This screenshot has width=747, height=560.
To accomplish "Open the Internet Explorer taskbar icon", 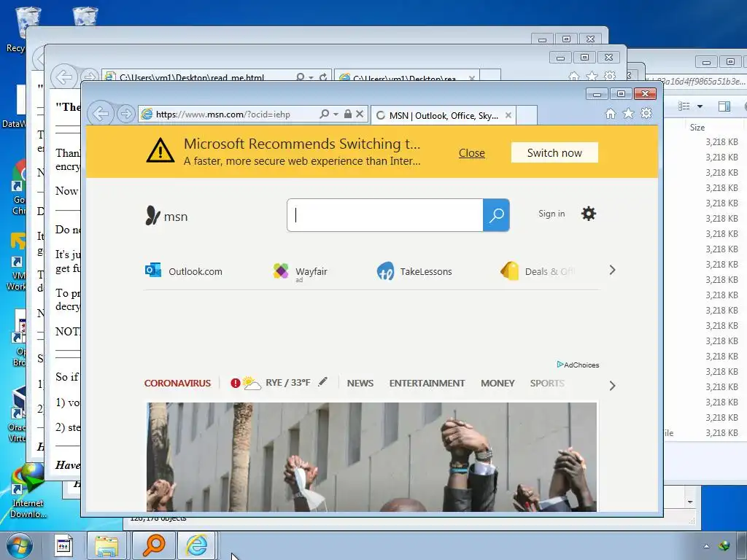I will pos(197,545).
